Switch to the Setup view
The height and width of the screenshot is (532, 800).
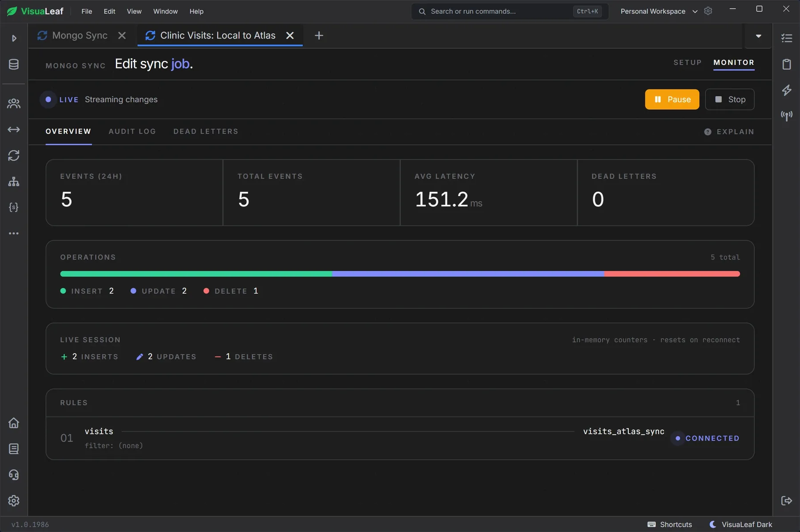point(688,63)
